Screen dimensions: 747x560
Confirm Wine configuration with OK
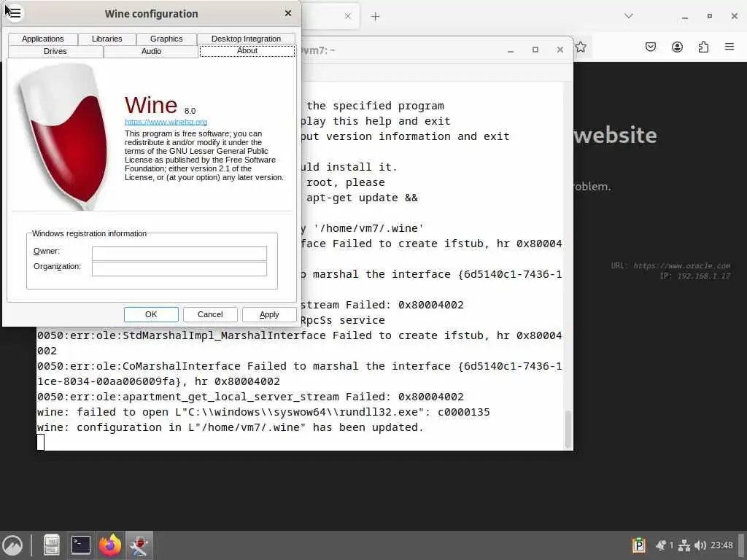(x=151, y=314)
